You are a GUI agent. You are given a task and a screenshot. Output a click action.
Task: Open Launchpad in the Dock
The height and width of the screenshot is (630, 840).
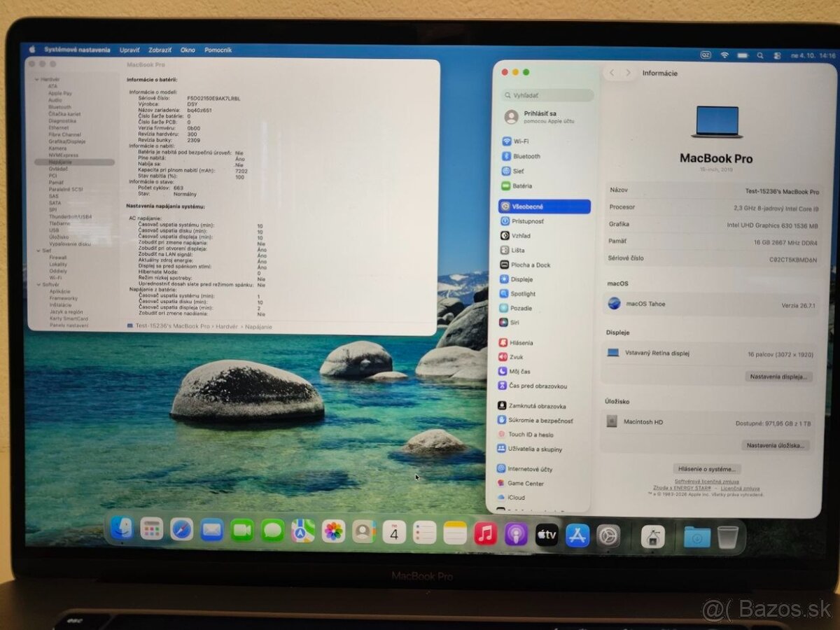151,528
